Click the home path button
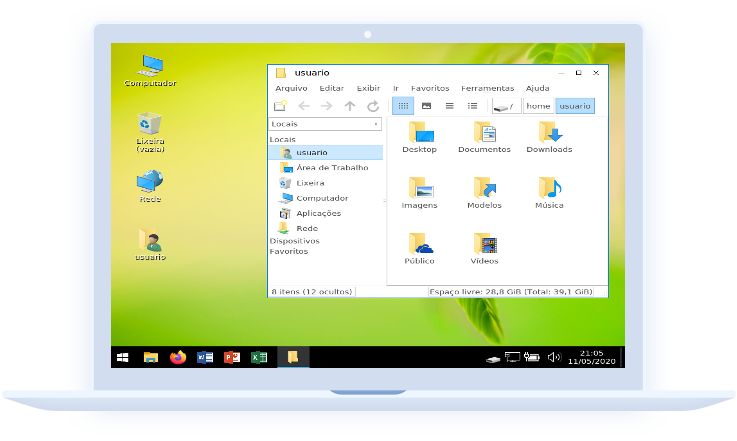 click(538, 106)
